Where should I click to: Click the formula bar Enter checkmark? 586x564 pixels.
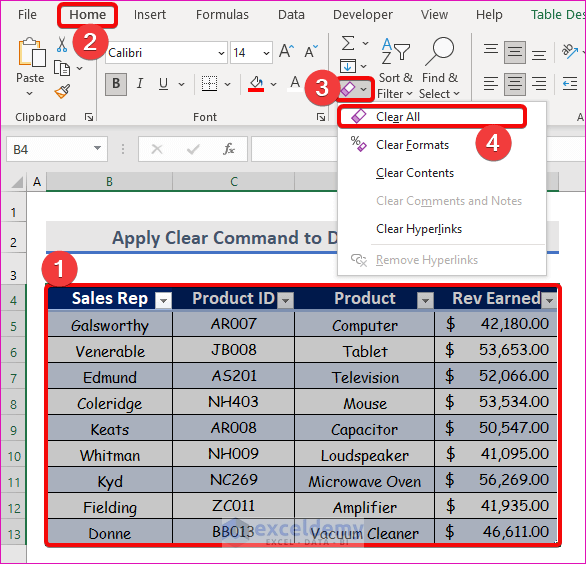click(193, 150)
